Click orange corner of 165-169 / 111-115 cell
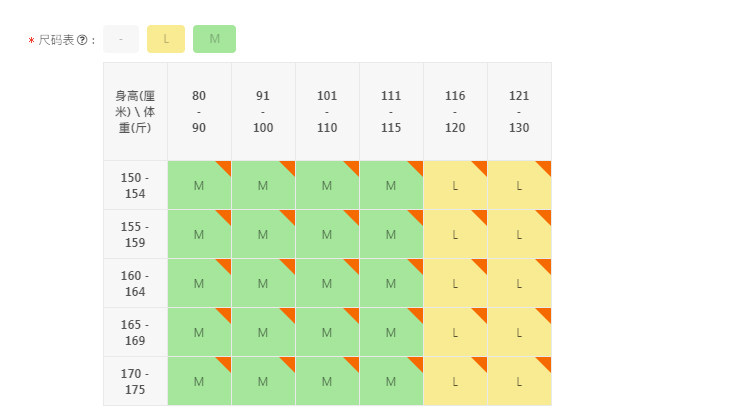Viewport: 750px width, 420px height. (x=417, y=313)
